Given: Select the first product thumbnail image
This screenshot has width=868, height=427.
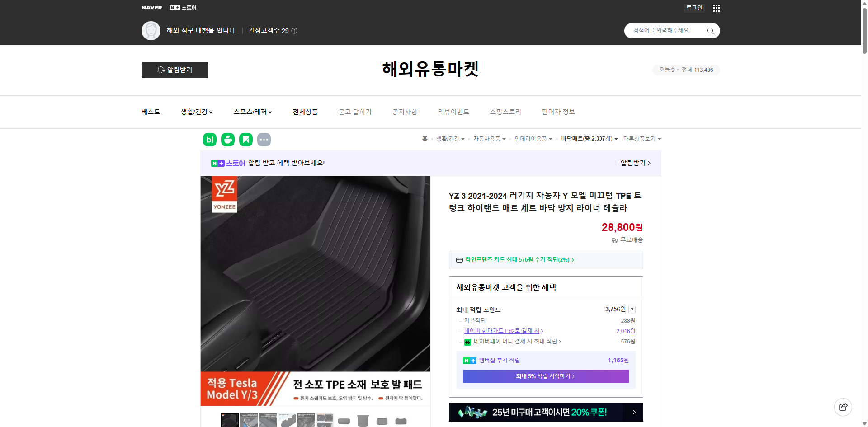Looking at the screenshot, I should (x=230, y=420).
